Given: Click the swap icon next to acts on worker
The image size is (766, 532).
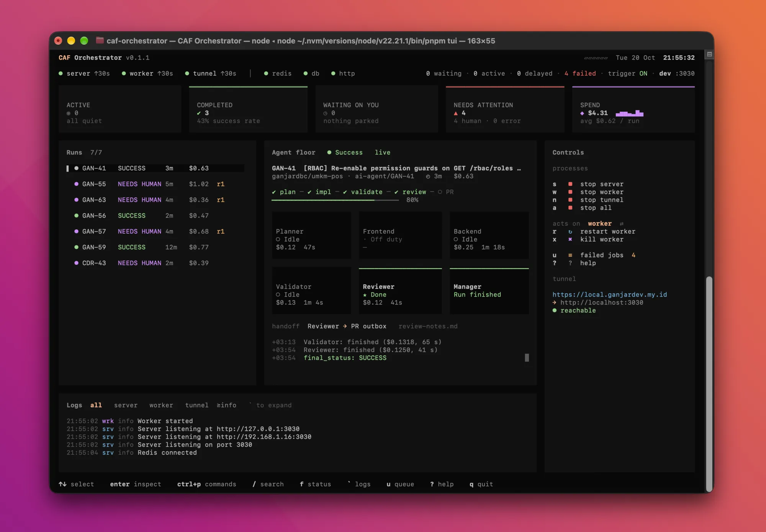Looking at the screenshot, I should click(622, 224).
